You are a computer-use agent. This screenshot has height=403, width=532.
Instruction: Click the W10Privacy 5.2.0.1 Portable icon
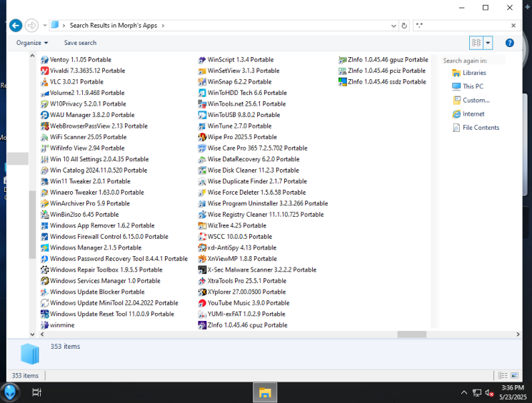[x=44, y=104]
